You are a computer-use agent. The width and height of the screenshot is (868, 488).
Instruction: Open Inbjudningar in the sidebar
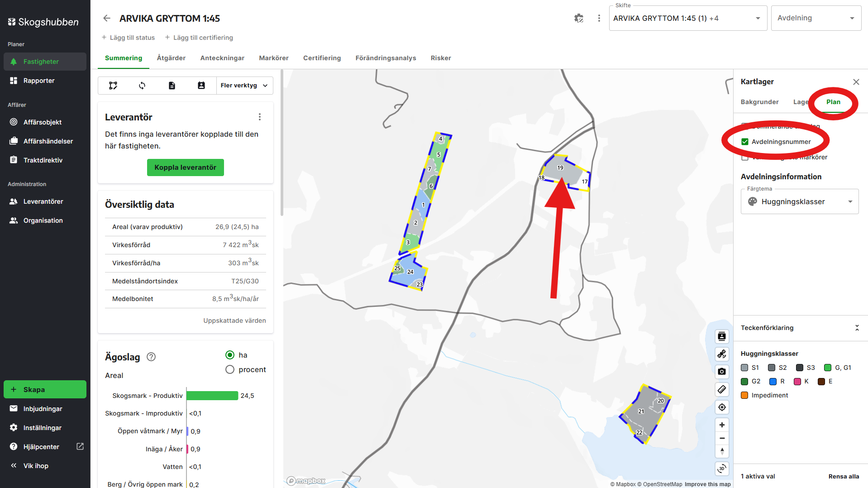pyautogui.click(x=45, y=409)
